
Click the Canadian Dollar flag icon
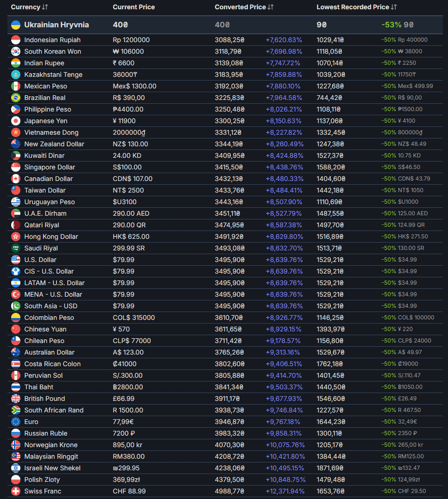tap(16, 179)
